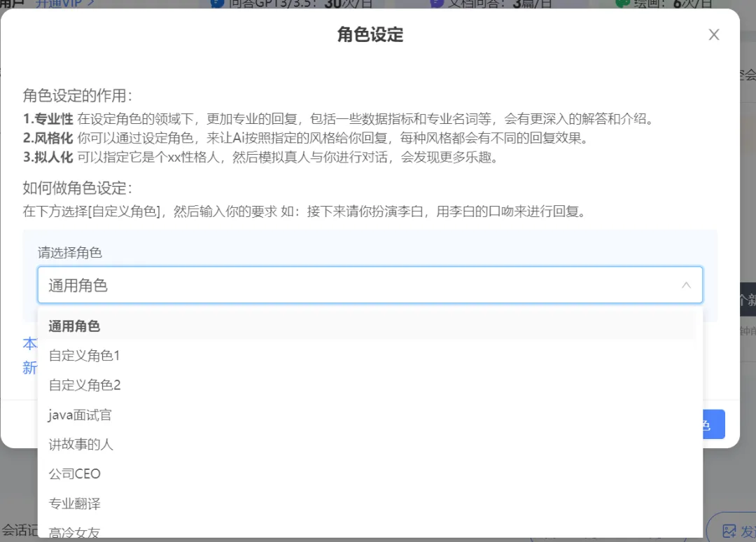756x542 pixels.
Task: Click the 本 link on the left edge
Action: click(x=29, y=344)
